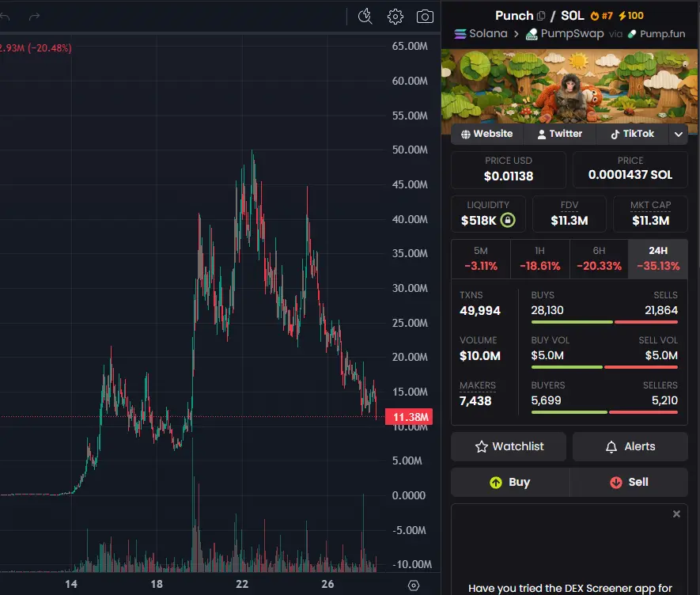This screenshot has width=700, height=595.
Task: Click the Solana chain logo
Action: pyautogui.click(x=460, y=34)
